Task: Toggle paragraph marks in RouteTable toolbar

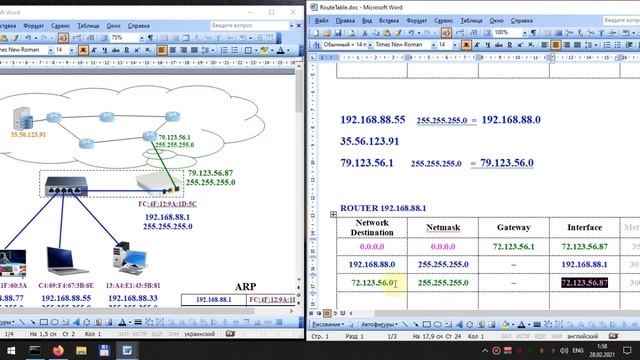Action: point(533,33)
